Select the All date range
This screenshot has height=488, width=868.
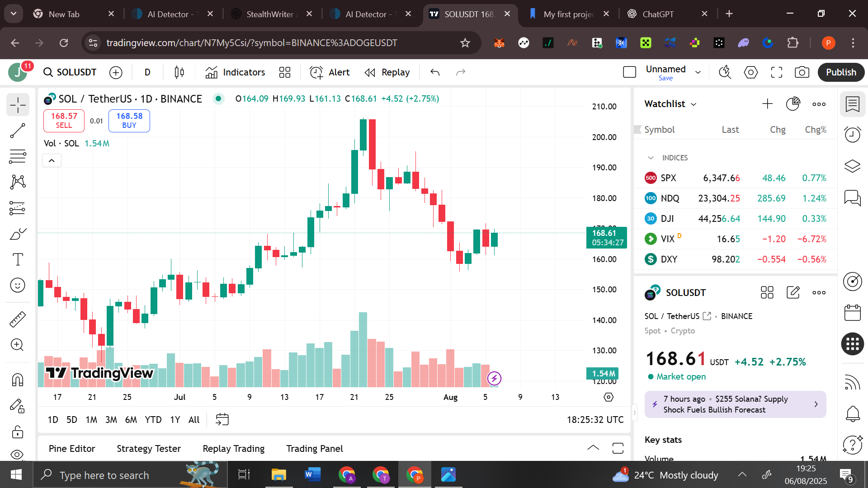pyautogui.click(x=194, y=420)
